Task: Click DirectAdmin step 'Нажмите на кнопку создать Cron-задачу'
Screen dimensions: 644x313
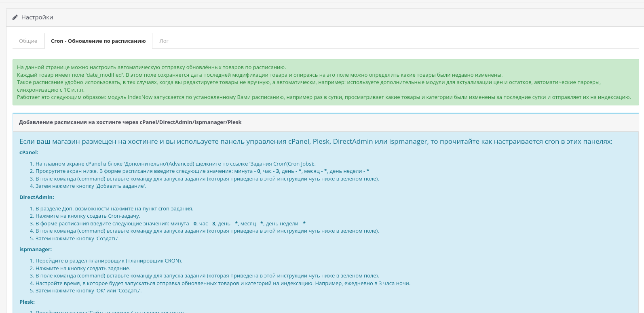Action: [88, 216]
